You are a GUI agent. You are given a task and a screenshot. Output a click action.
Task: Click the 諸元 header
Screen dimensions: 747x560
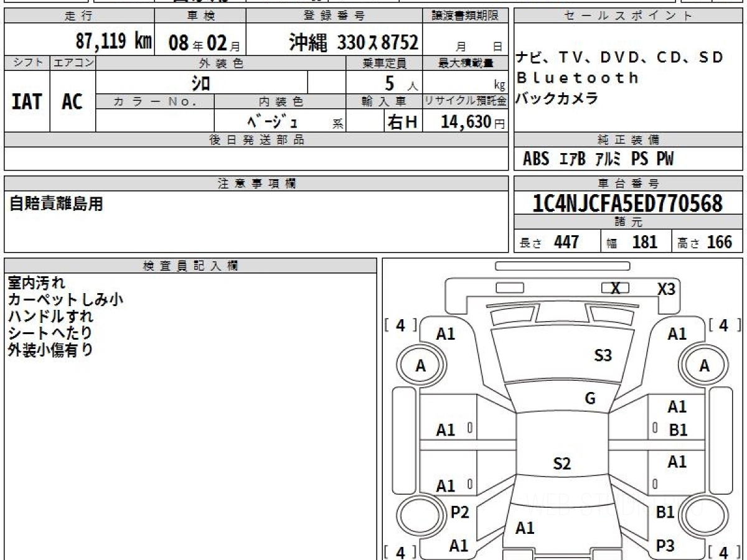click(x=629, y=222)
